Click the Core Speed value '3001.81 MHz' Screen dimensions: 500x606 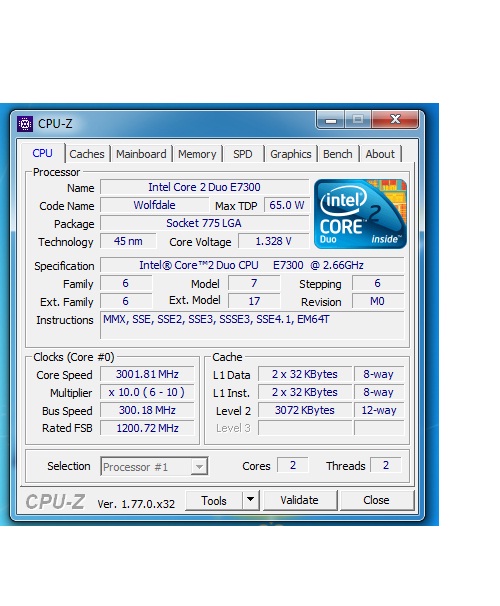point(147,374)
